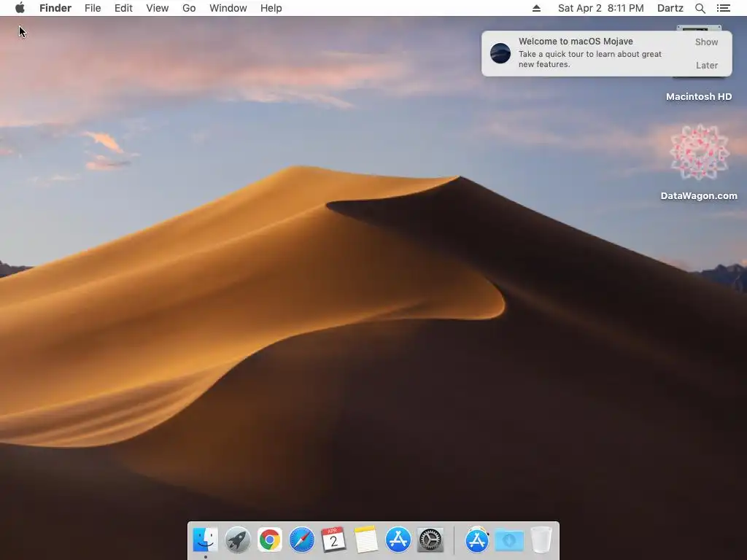Click the date and time in menu bar
The height and width of the screenshot is (560, 747).
(x=601, y=8)
